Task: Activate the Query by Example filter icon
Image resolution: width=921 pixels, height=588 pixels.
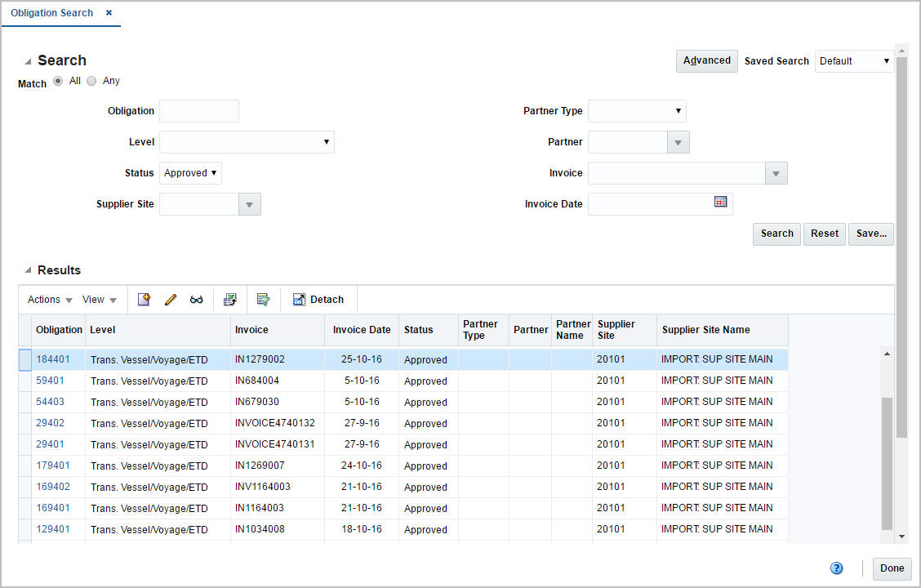Action: click(263, 299)
